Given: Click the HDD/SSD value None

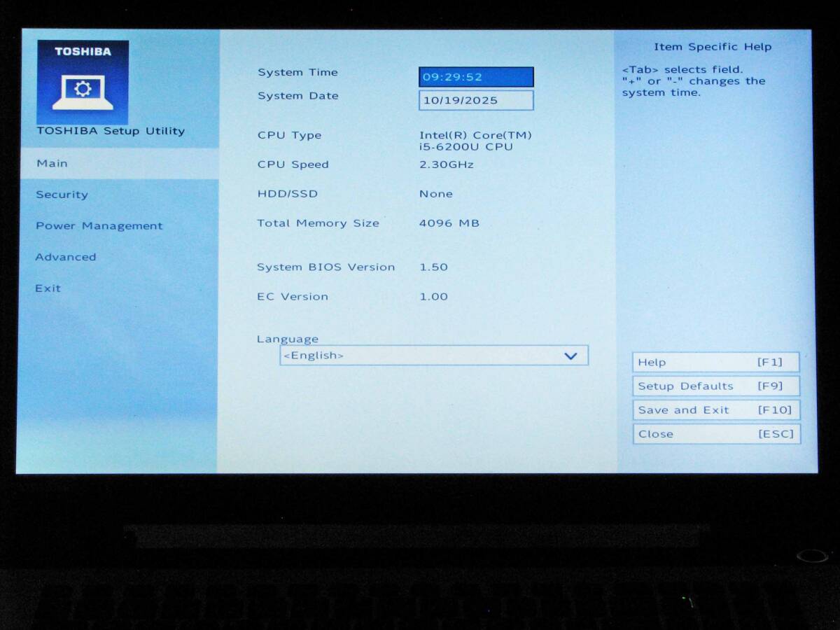Looking at the screenshot, I should tap(435, 194).
